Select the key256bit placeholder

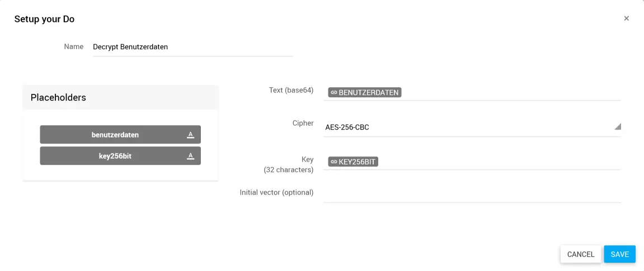[x=115, y=156]
